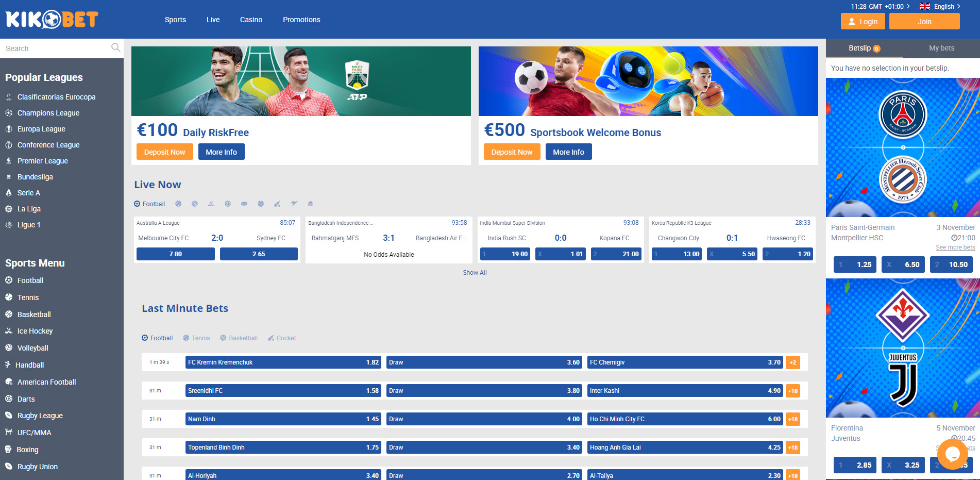980x480 pixels.
Task: Click the Premier League lion icon
Action: click(x=9, y=161)
